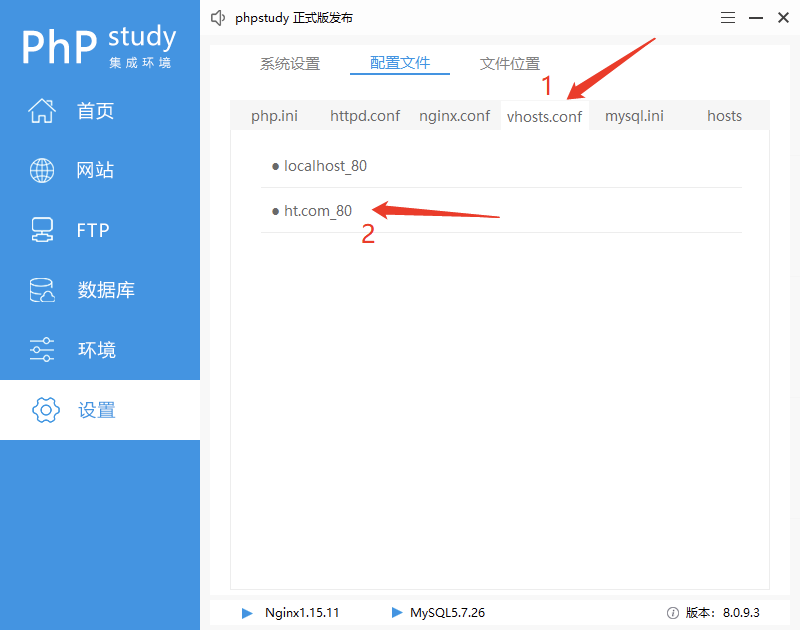This screenshot has width=800, height=630.
Task: Click the Nginx1.15.11 status label
Action: pos(302,613)
